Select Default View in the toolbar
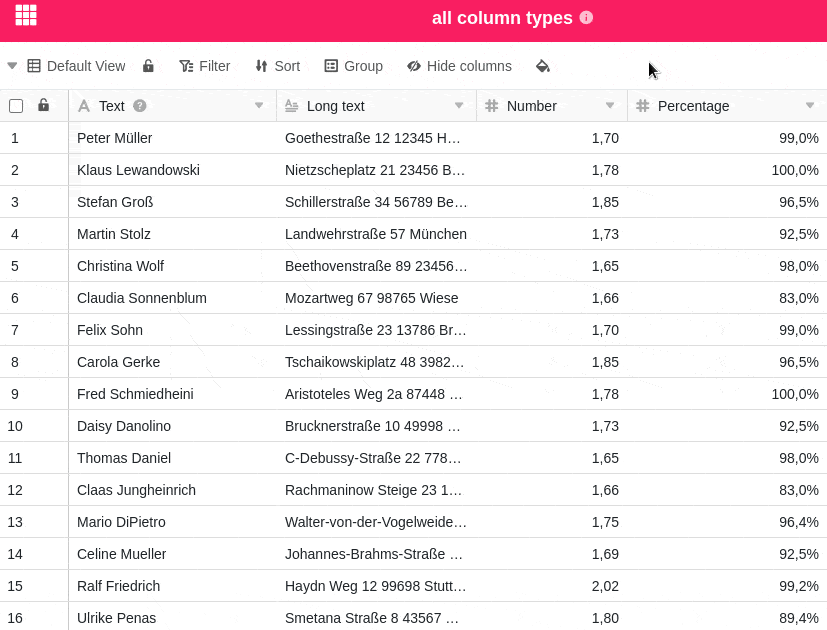 [76, 66]
